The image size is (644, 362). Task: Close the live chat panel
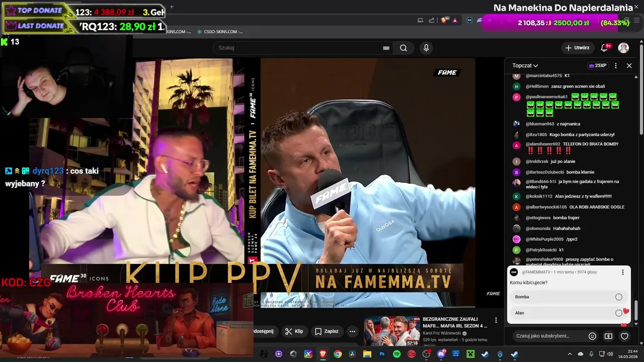coord(629,65)
